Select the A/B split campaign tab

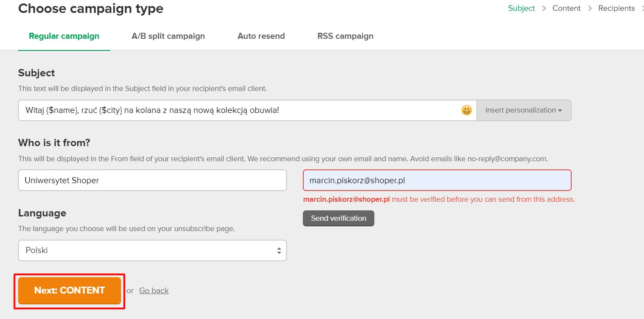coord(168,36)
